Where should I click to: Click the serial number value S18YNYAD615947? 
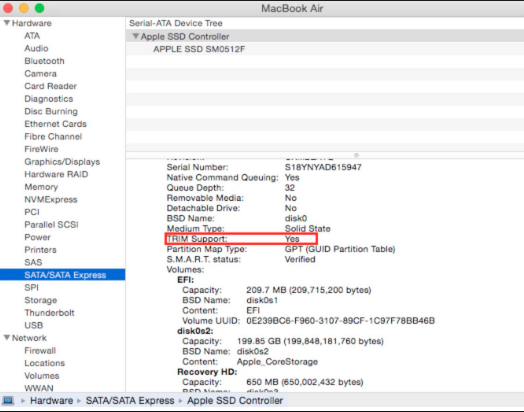(323, 167)
